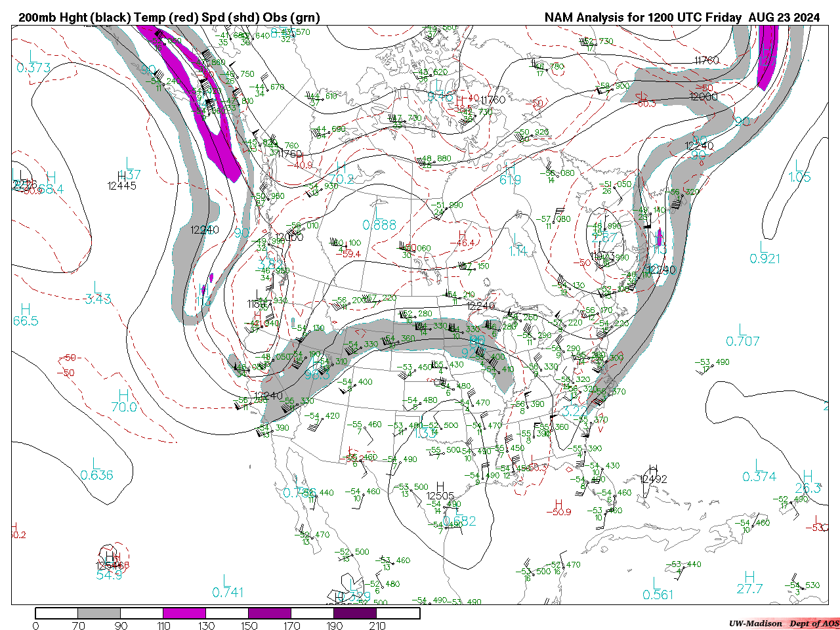Click the "0.921" low value label
Screen dimensions: 840x630
[765, 259]
